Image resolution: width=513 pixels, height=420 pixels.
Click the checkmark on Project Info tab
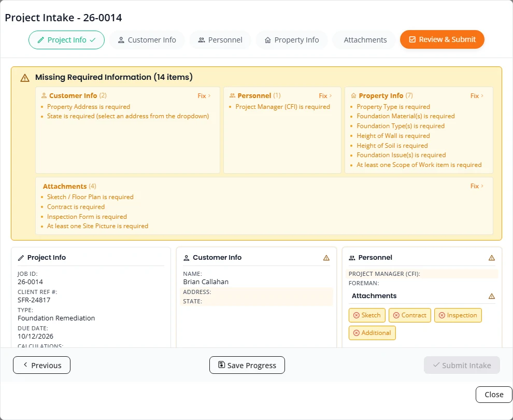click(93, 40)
